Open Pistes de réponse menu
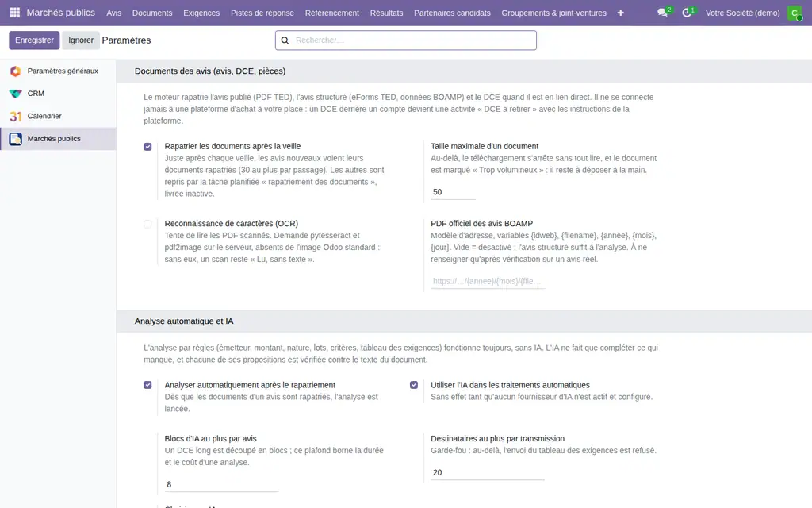This screenshot has width=812, height=508. point(262,13)
